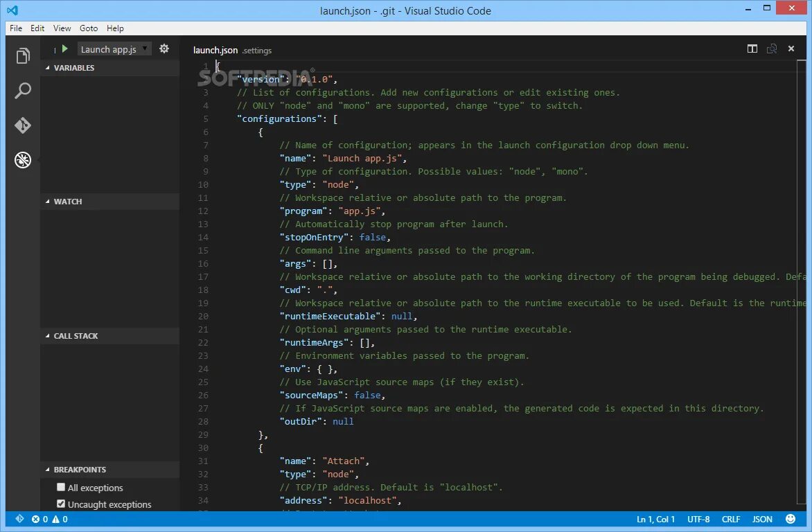Select the Debug view icon
The width and height of the screenshot is (812, 532).
pos(23,160)
